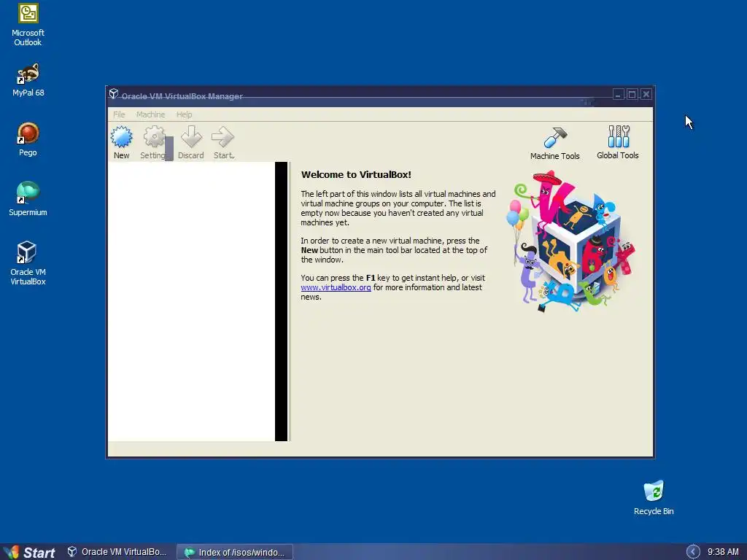Open the Help menu
Image resolution: width=747 pixels, height=560 pixels.
[x=184, y=114]
